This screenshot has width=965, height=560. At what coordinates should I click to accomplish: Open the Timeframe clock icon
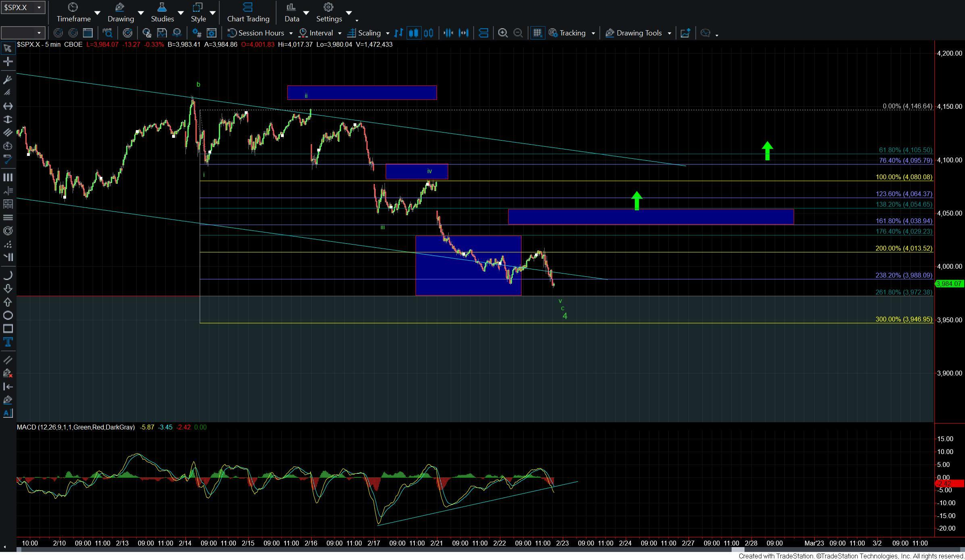coord(73,7)
